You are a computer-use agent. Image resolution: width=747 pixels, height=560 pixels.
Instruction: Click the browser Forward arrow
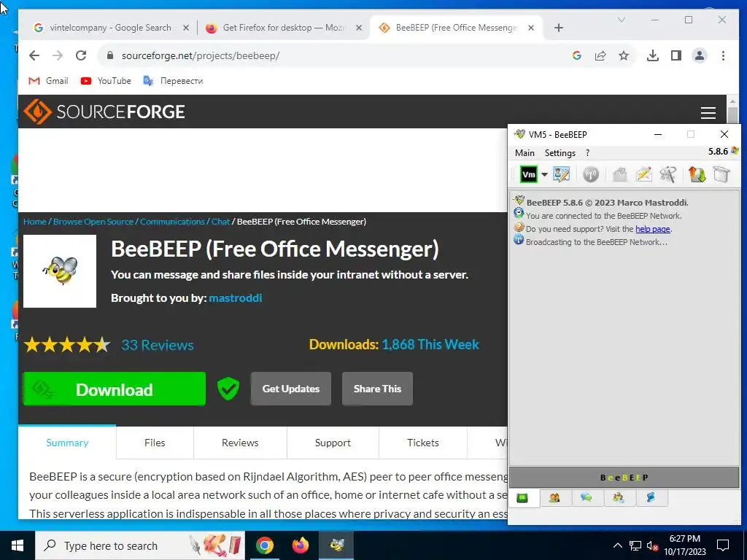tap(58, 55)
